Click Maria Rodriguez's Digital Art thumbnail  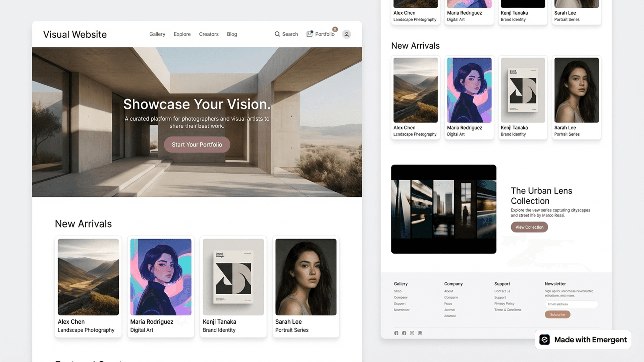[161, 277]
